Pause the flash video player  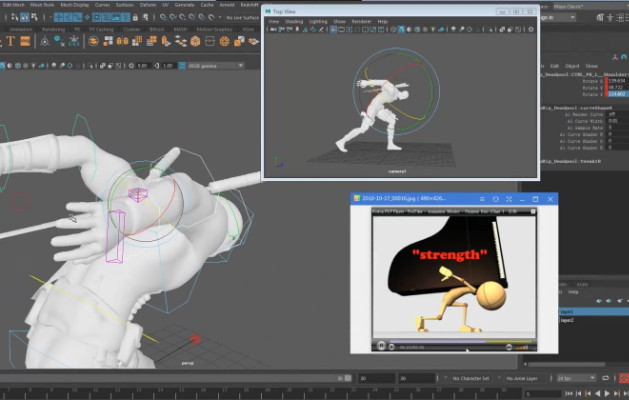pyautogui.click(x=381, y=345)
